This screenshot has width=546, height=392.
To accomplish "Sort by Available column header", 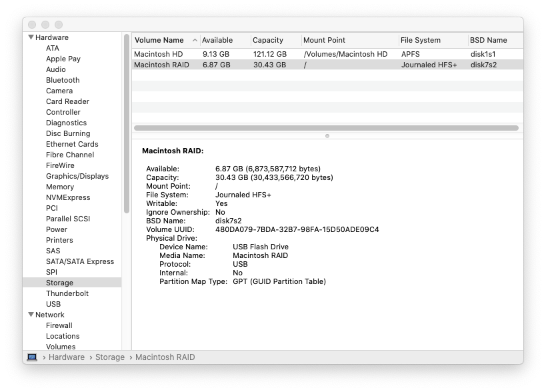I will [x=217, y=40].
